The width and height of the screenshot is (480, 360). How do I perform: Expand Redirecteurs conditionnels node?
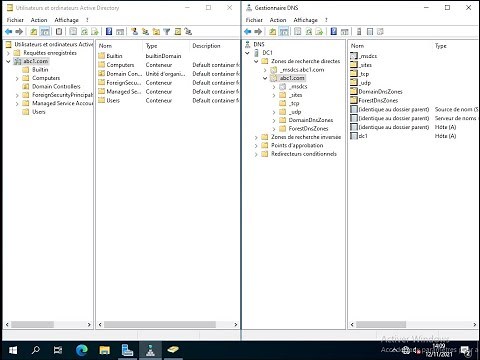[x=256, y=154]
